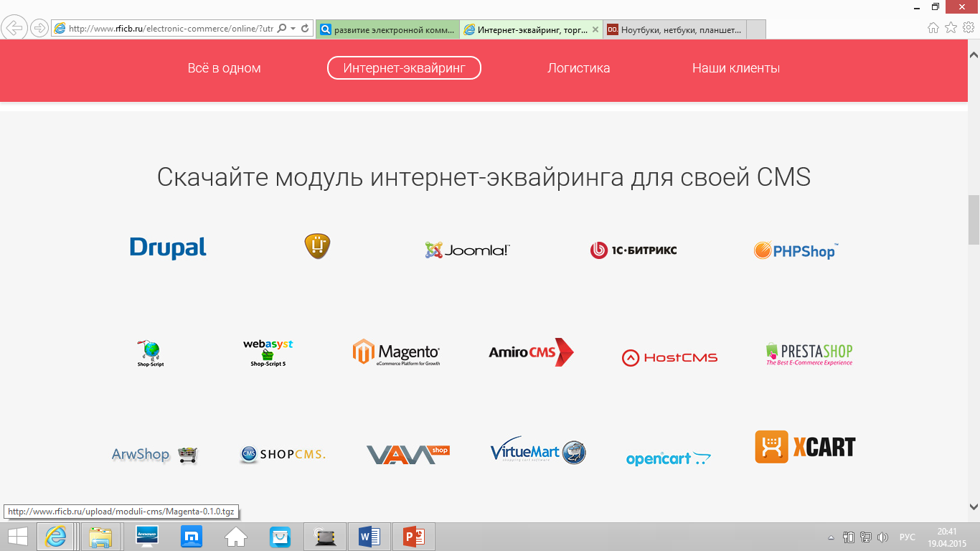This screenshot has height=551, width=980.
Task: Select the 'Интернет-эквайринг' menu item
Action: 404,68
